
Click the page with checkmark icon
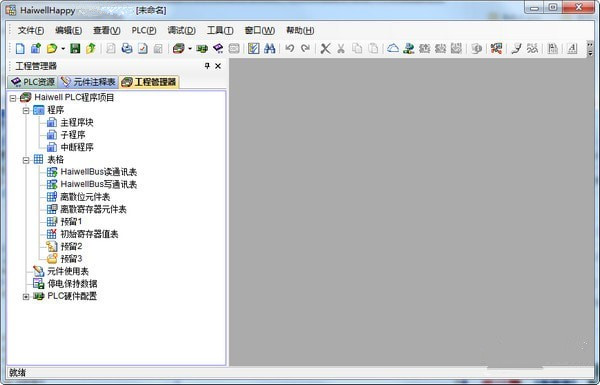point(143,49)
